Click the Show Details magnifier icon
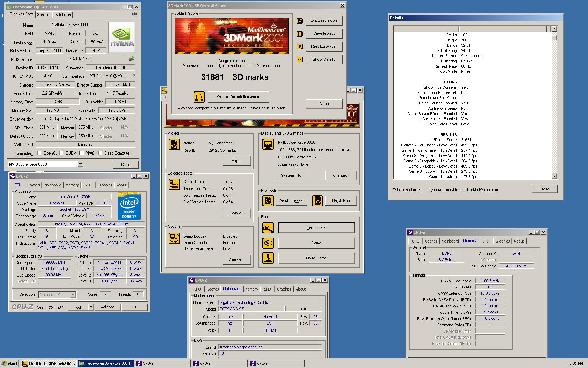Image resolution: width=588 pixels, height=368 pixels. coord(300,60)
